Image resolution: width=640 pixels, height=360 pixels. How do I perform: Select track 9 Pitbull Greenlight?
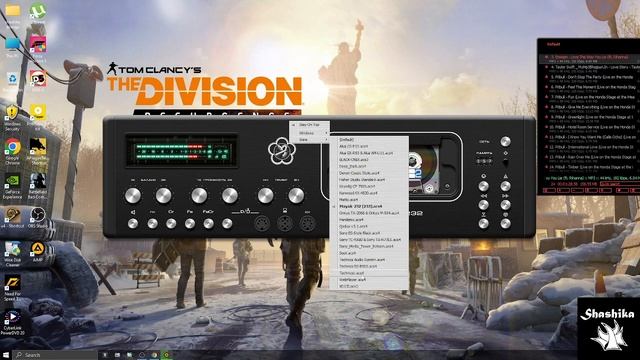click(x=590, y=118)
